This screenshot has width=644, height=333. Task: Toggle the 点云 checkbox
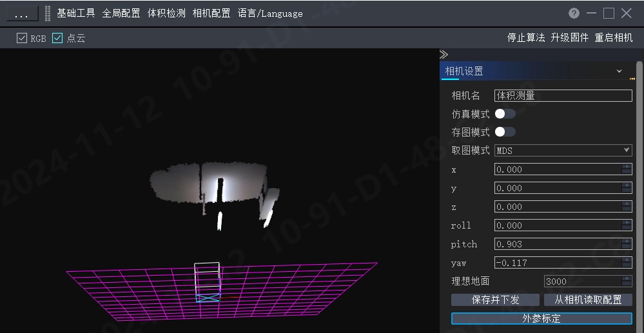tap(57, 38)
